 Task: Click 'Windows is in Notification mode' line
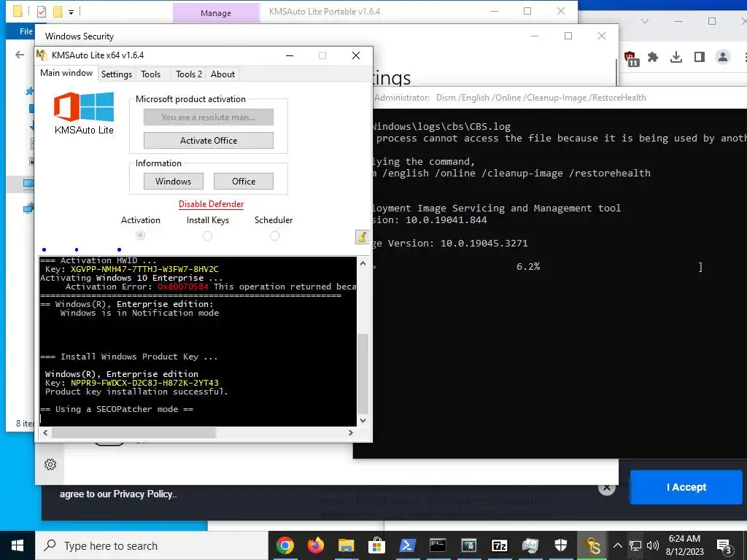[139, 313]
